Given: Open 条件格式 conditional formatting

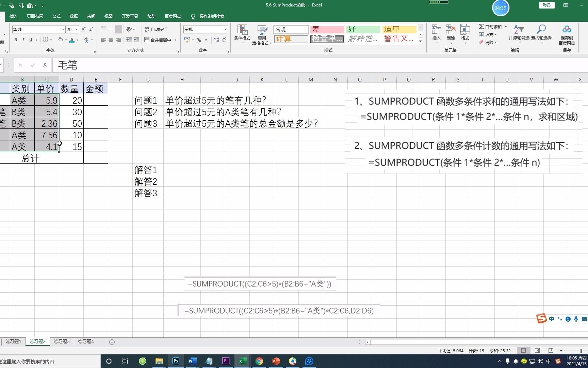Looking at the screenshot, I should [242, 34].
